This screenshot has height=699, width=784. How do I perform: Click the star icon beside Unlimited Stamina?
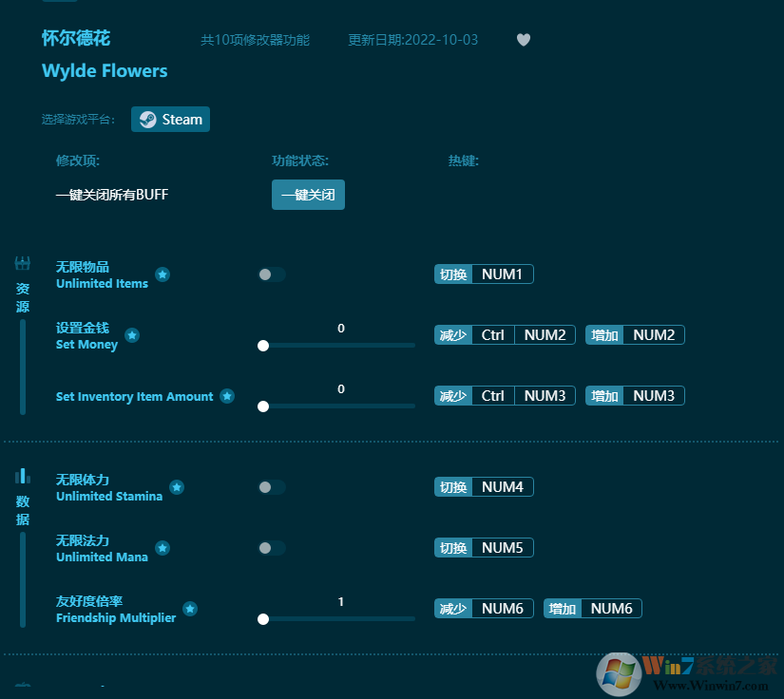click(x=177, y=487)
